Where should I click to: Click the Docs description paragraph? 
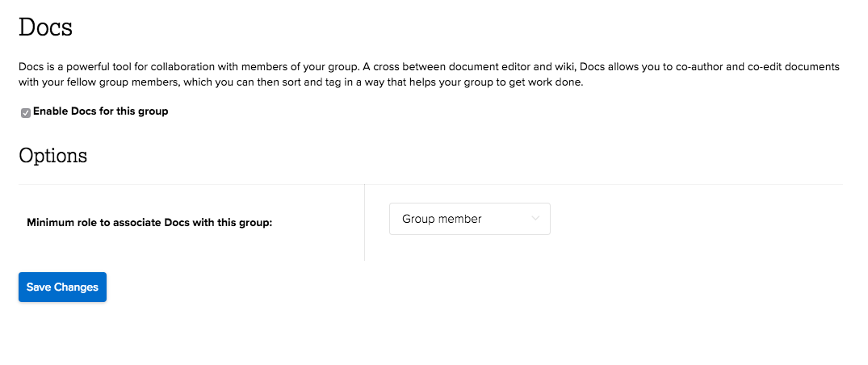[429, 74]
